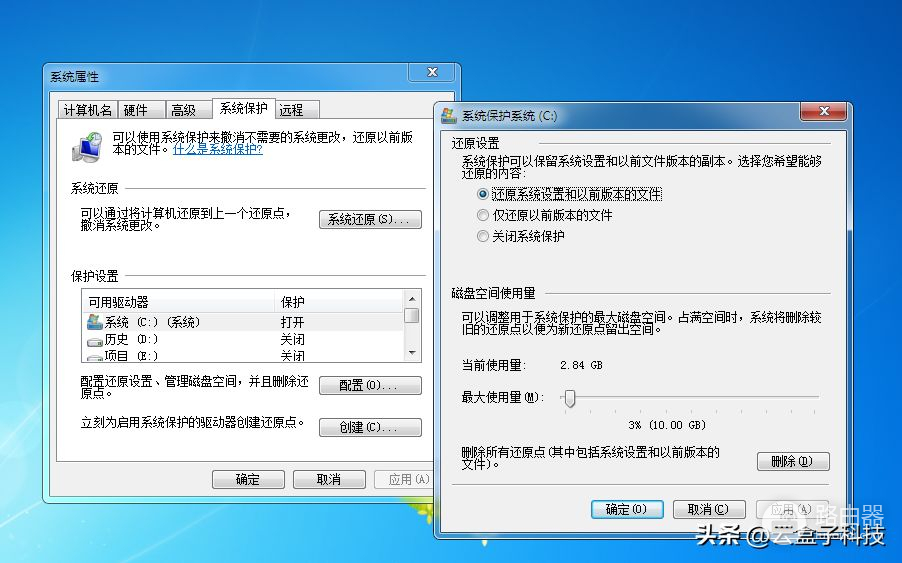This screenshot has height=563, width=902.
Task: Click the 配置(O)... button
Action: click(369, 385)
